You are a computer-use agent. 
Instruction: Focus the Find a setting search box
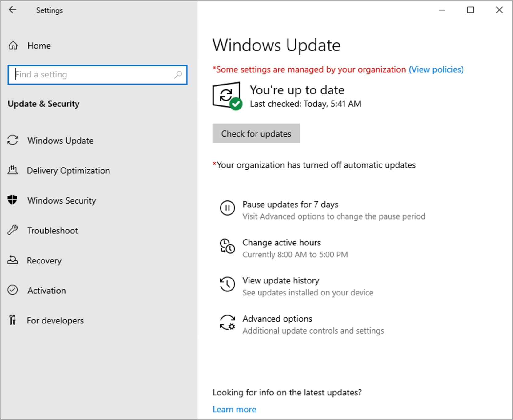point(97,75)
